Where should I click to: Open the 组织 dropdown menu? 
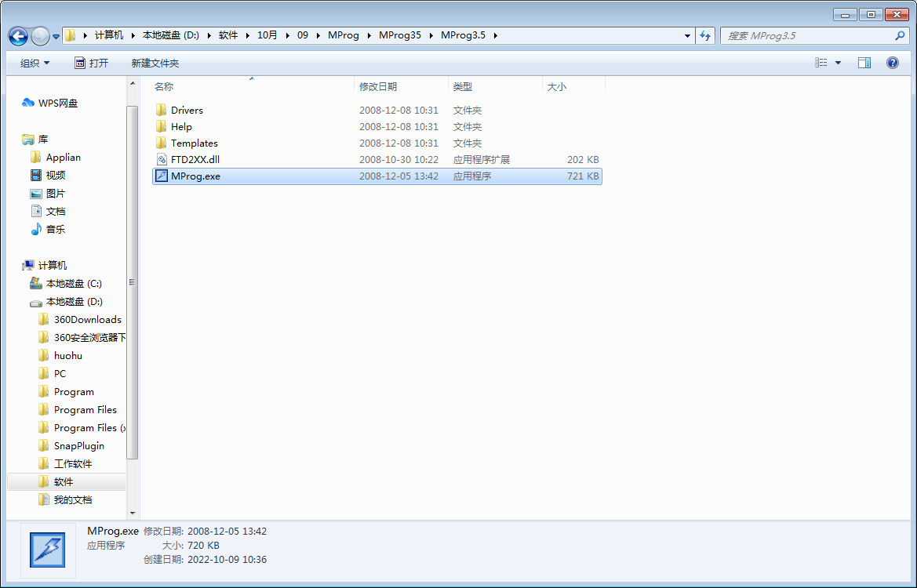point(35,63)
